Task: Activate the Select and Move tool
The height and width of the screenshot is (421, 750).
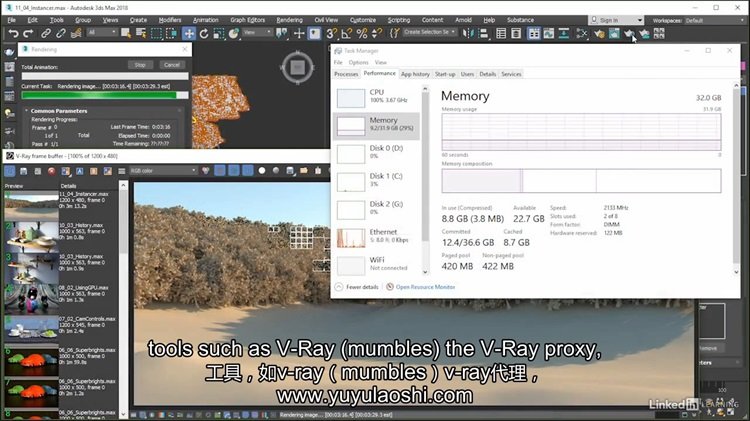Action: 189,33
